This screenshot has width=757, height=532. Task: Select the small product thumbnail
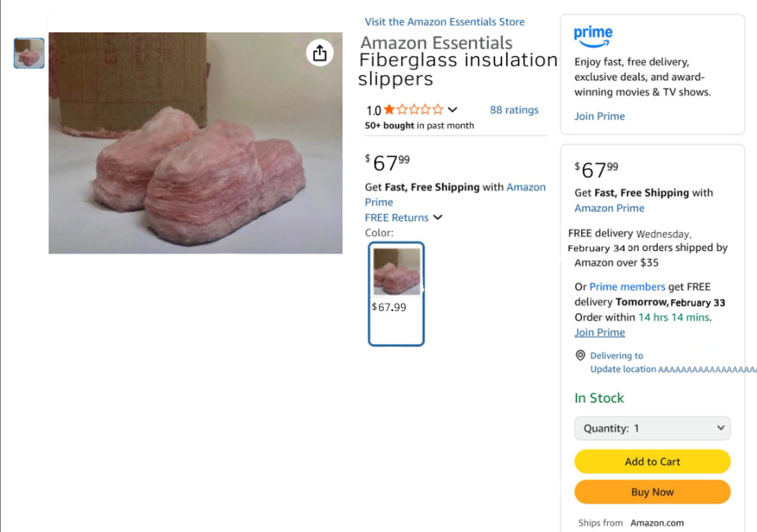click(29, 53)
